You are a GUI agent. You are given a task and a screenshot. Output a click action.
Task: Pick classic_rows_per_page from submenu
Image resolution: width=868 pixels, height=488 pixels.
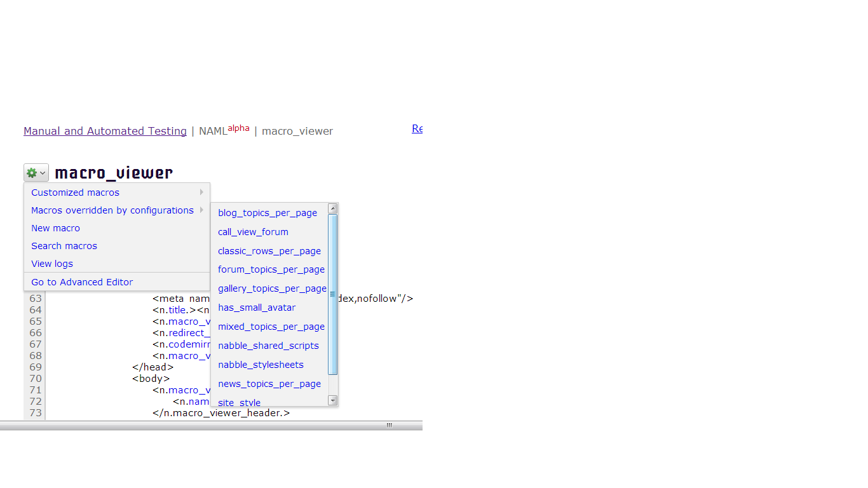pos(269,251)
